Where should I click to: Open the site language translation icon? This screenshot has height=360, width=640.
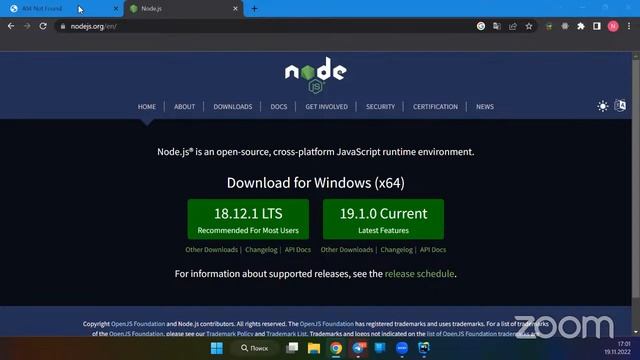click(x=620, y=105)
